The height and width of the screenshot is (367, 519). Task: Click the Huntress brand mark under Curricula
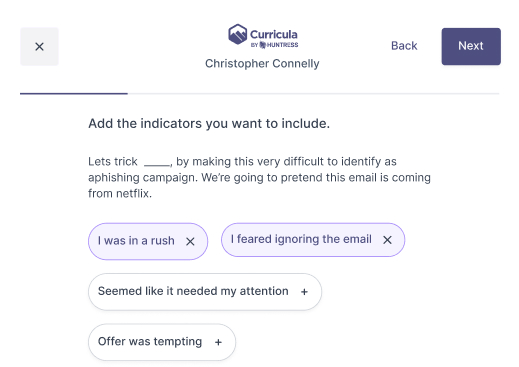(274, 45)
